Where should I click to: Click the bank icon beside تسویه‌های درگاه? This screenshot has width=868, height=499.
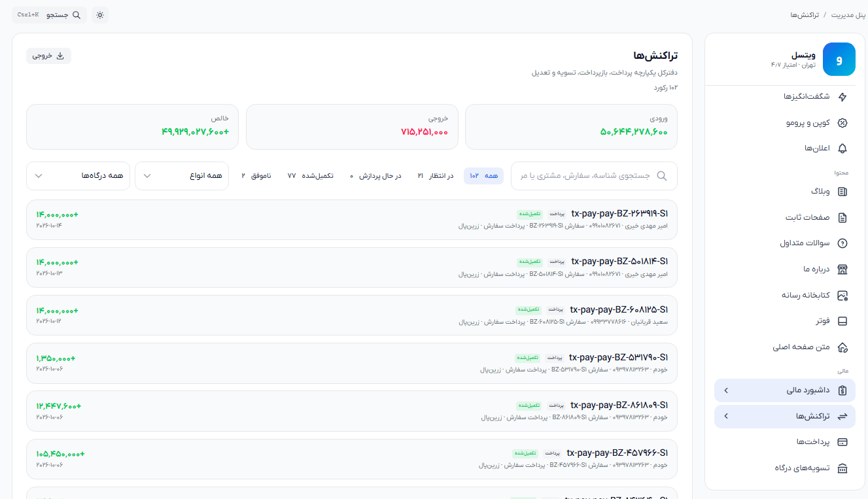[x=842, y=468]
